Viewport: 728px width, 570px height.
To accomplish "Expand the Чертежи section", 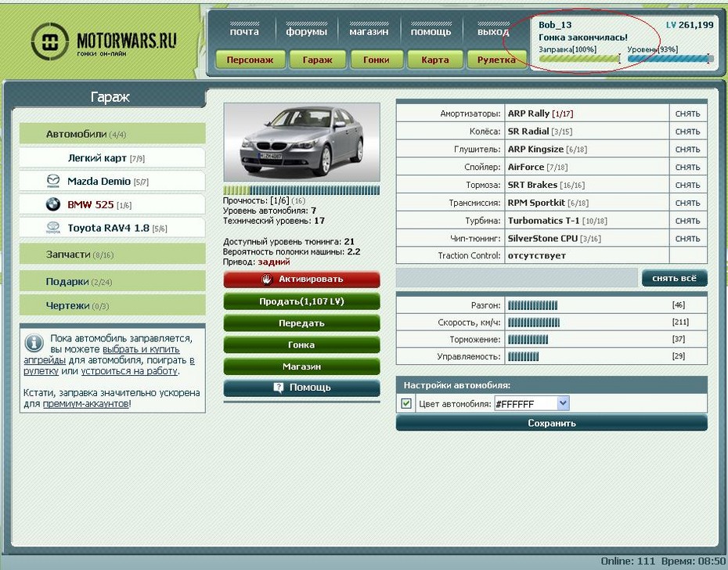I will pos(113,305).
